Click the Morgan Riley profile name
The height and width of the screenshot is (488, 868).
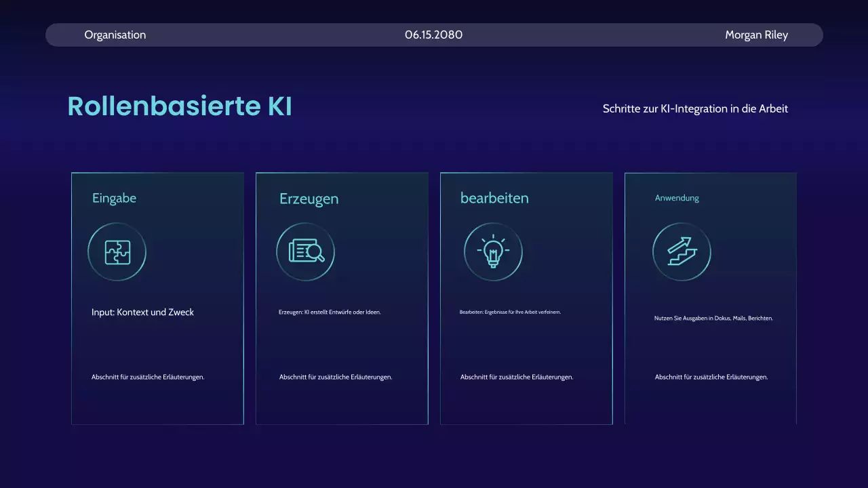(757, 35)
